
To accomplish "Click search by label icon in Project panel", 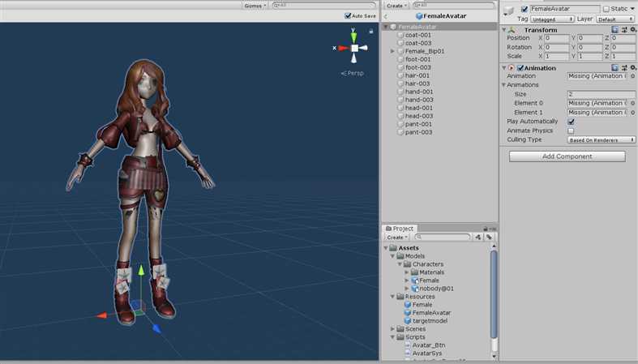I will tap(488, 238).
